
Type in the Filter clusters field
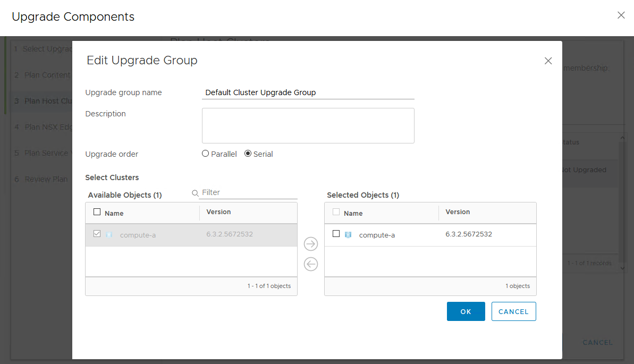click(x=249, y=192)
